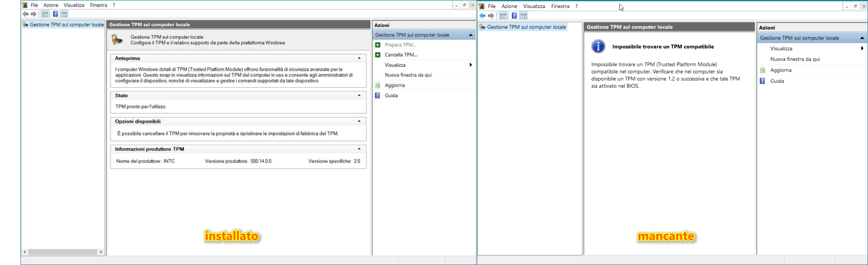
Task: Click Guida action label in right window
Action: (777, 81)
